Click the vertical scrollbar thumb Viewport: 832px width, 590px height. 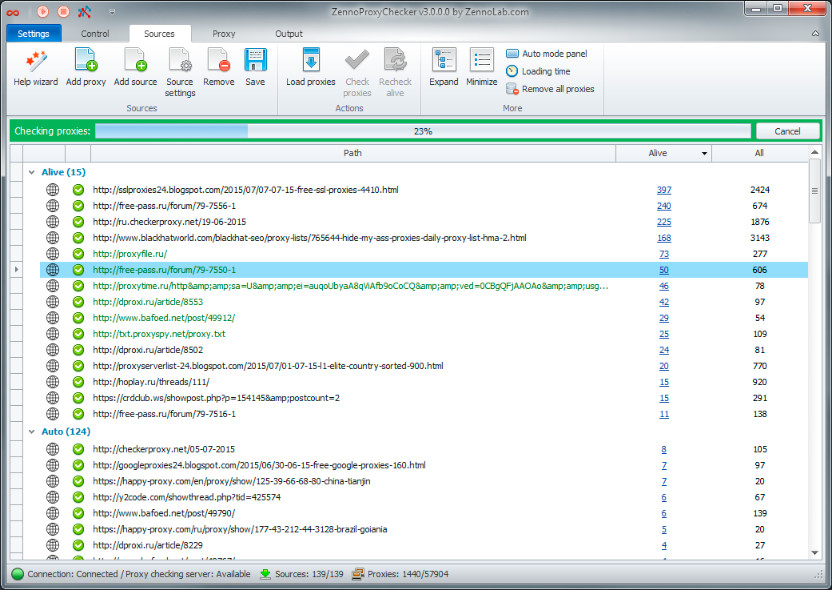[814, 191]
